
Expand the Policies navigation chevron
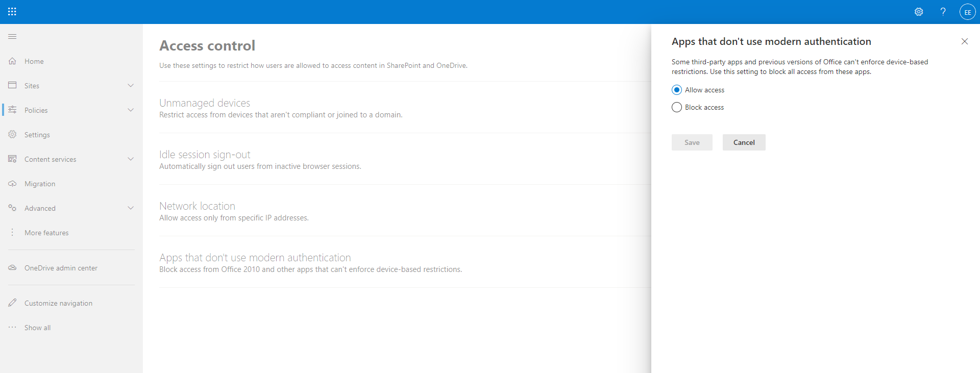click(x=131, y=110)
